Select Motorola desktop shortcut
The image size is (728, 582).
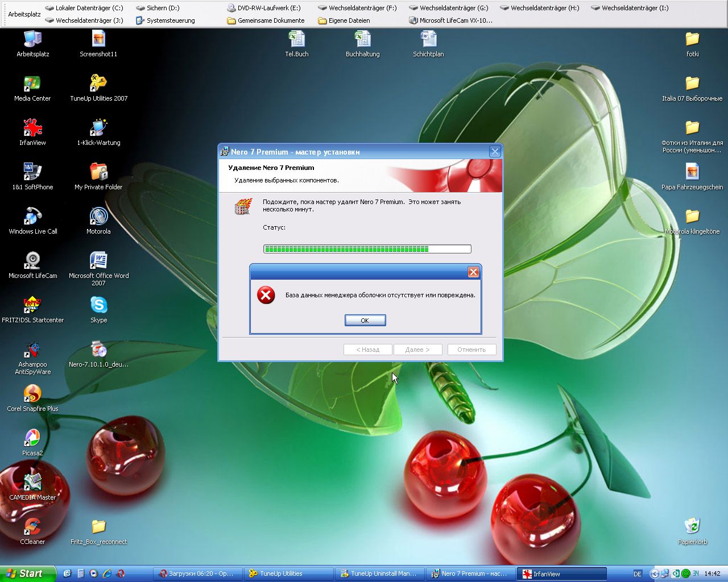[x=98, y=221]
